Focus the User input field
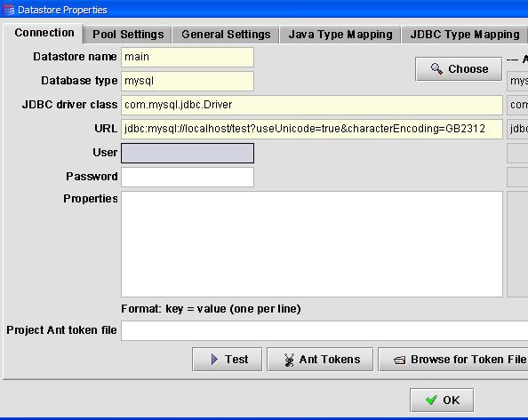528x420 pixels. [188, 153]
